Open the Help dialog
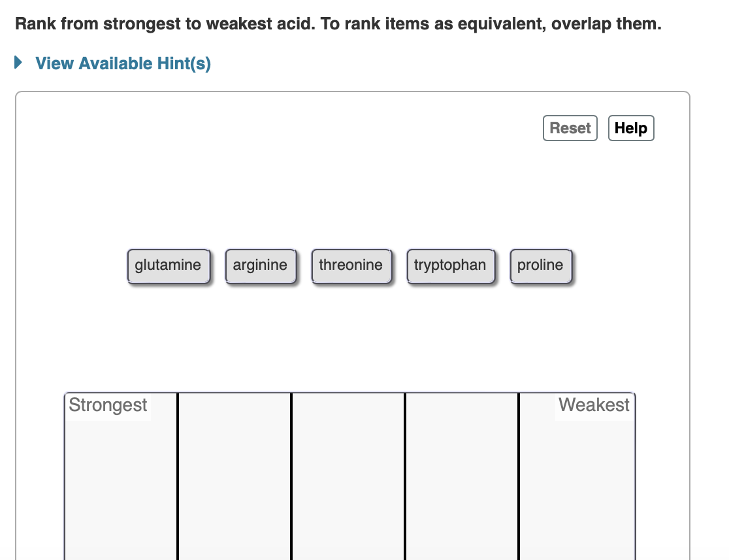 pyautogui.click(x=630, y=128)
